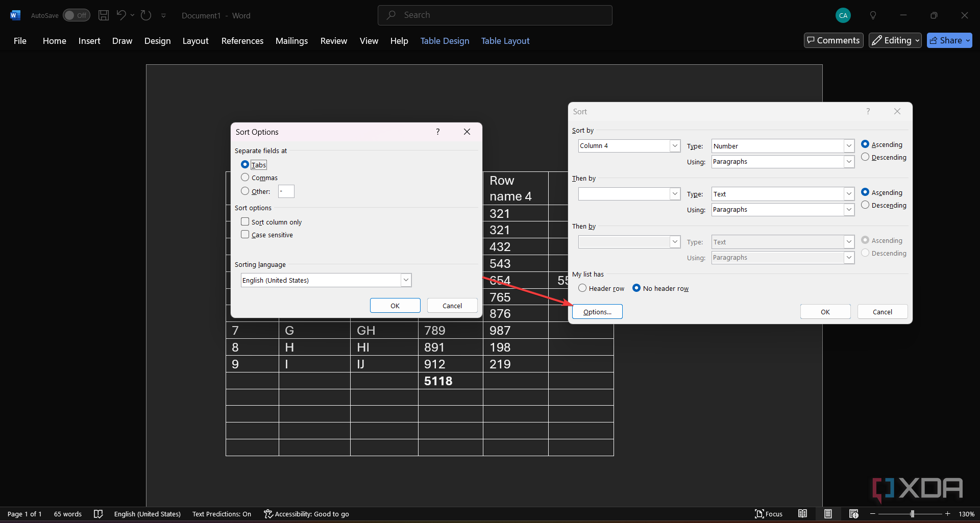
Task: Open the References tab
Action: pyautogui.click(x=242, y=41)
